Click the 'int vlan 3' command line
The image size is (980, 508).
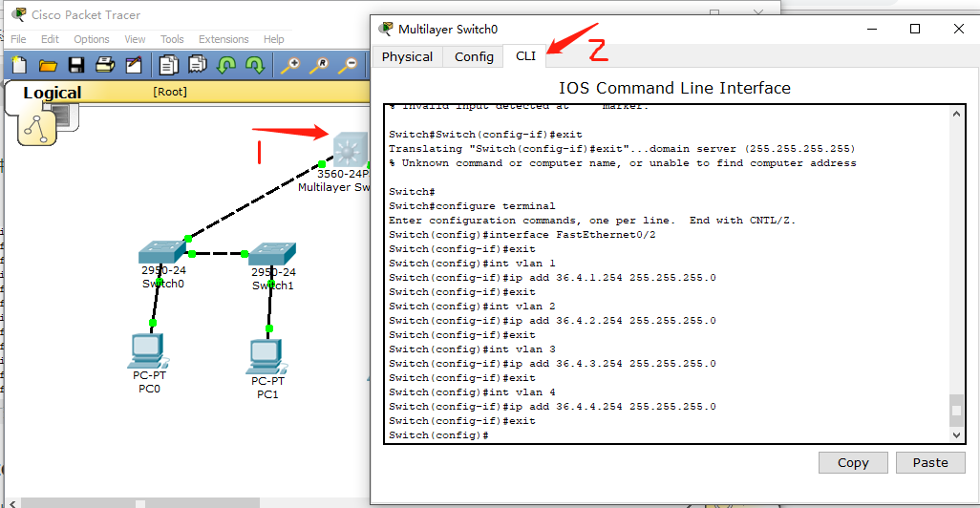tap(472, 349)
